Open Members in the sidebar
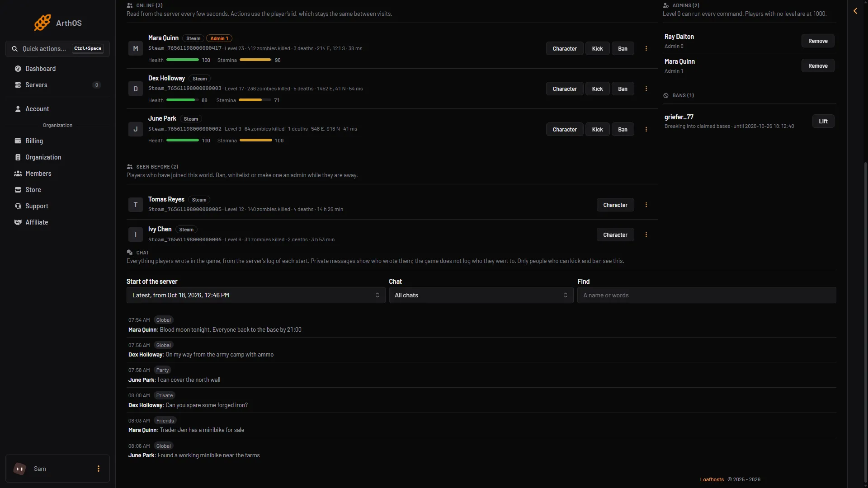This screenshot has height=488, width=868. [x=57, y=174]
